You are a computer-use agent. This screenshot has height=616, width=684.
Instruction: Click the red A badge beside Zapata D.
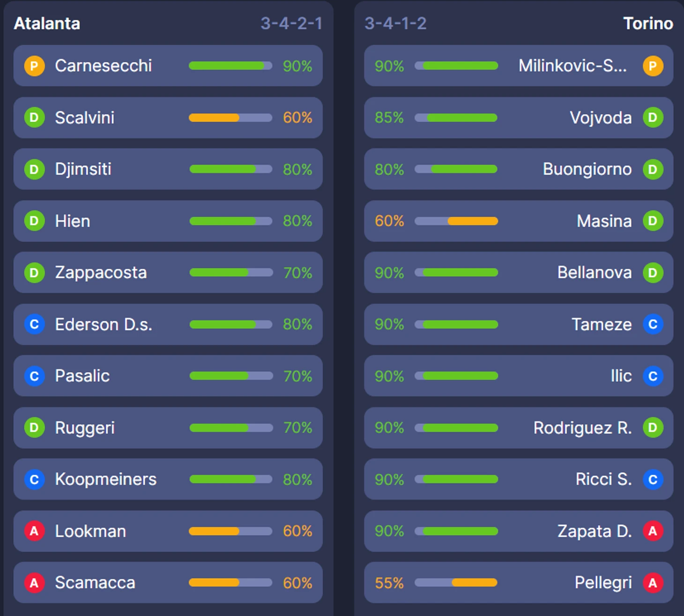tap(653, 531)
